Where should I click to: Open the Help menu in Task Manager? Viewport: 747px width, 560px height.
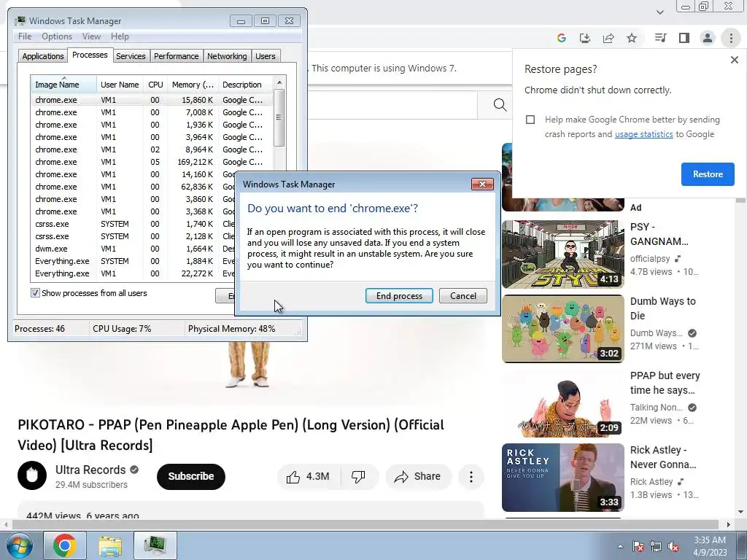coord(120,36)
